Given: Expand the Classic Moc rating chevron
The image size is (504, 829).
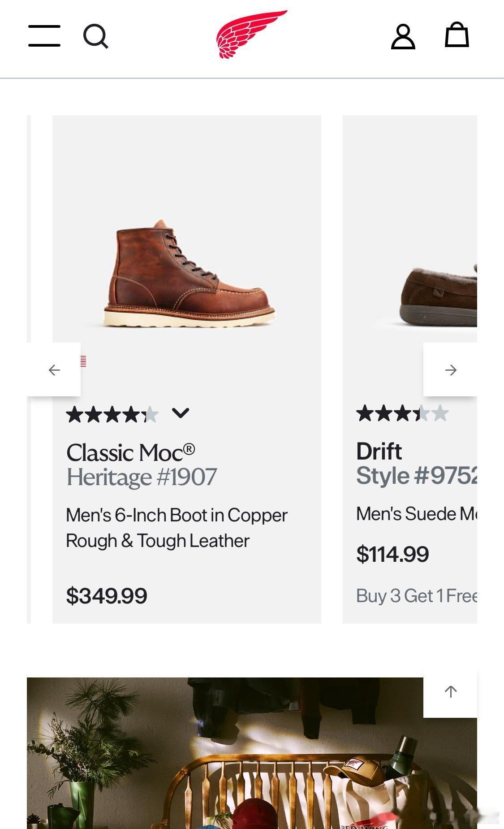Looking at the screenshot, I should click(181, 413).
